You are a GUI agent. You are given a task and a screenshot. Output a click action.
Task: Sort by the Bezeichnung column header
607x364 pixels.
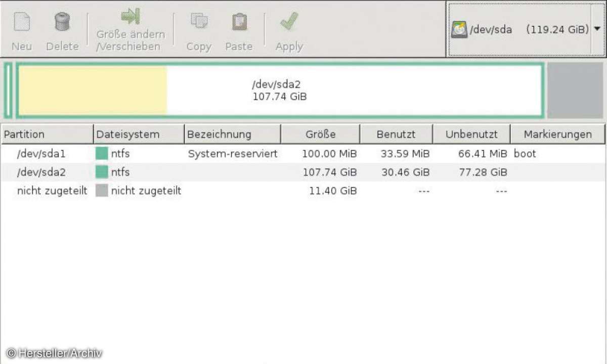pos(232,134)
